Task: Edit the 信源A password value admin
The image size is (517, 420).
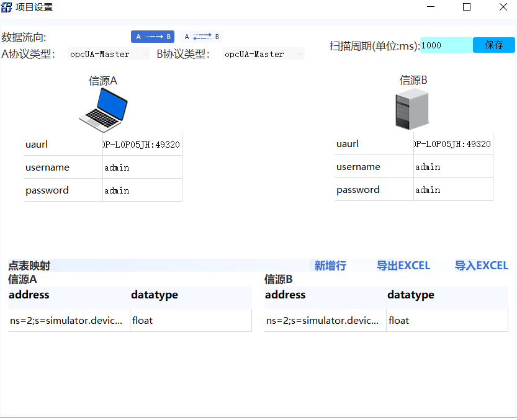Action: (x=142, y=190)
